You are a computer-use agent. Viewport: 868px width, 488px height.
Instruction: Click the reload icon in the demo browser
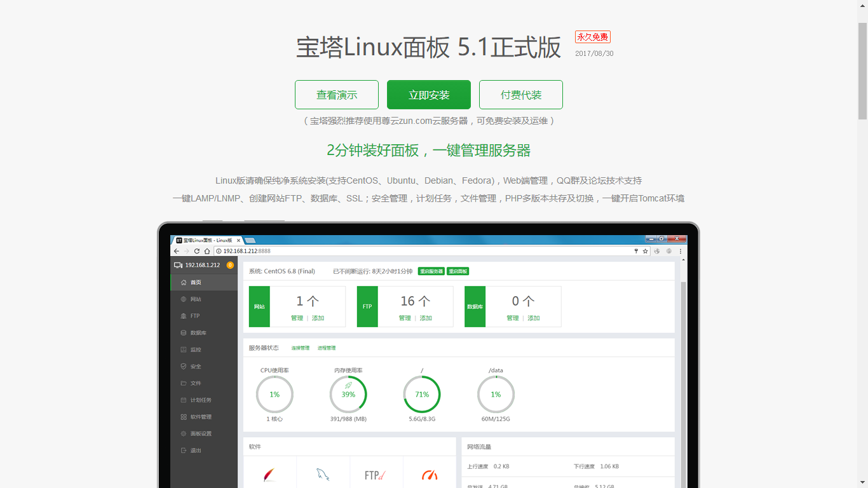[197, 251]
